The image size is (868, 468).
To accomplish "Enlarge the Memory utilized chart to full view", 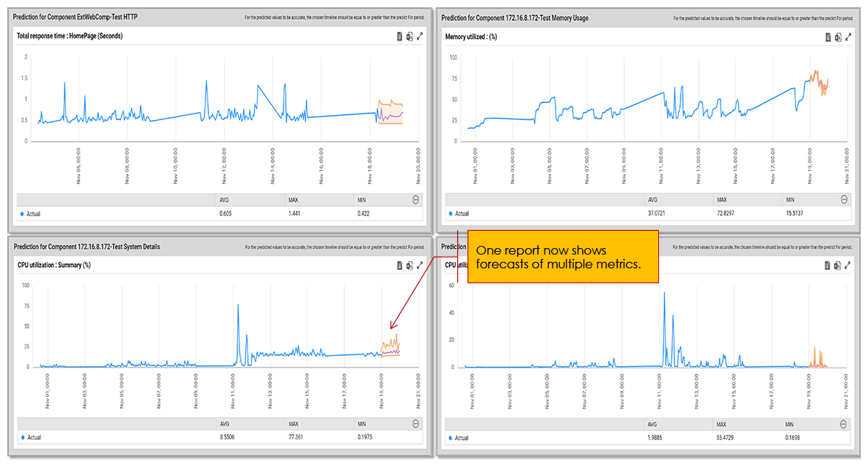I will 848,37.
